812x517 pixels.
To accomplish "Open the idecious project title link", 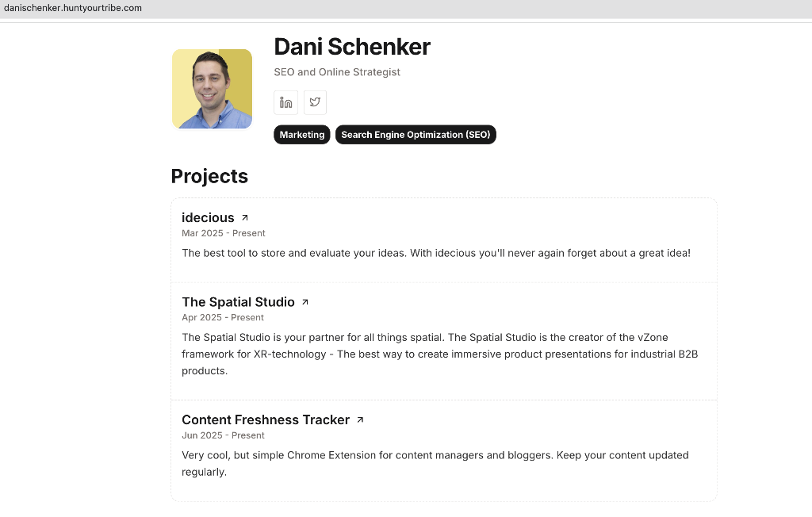I will click(x=208, y=217).
